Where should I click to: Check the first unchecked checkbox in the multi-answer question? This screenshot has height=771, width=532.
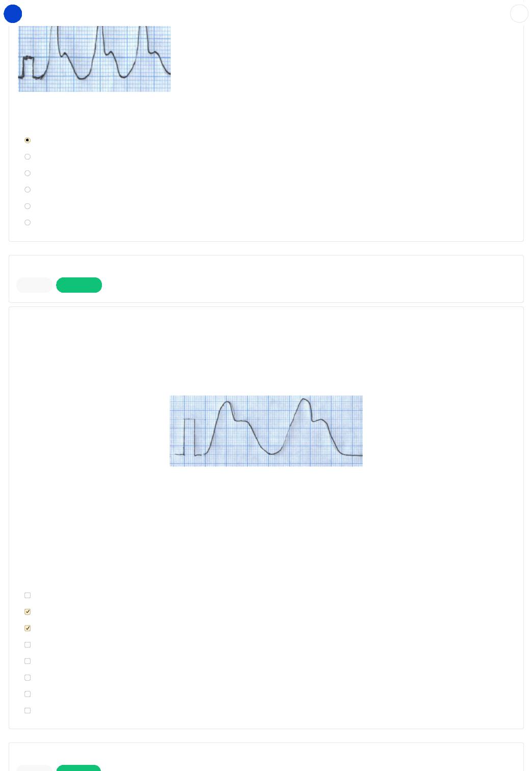pos(28,595)
